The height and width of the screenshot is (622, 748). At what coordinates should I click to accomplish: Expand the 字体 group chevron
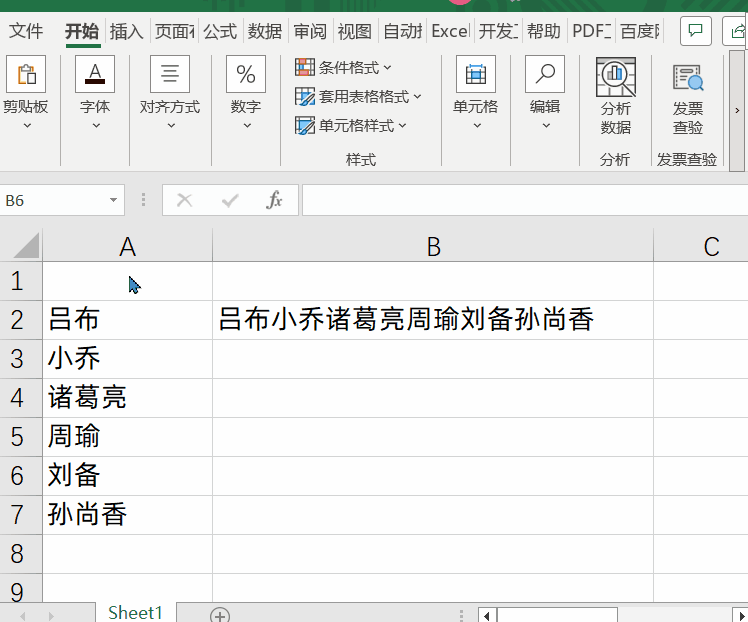(96, 125)
